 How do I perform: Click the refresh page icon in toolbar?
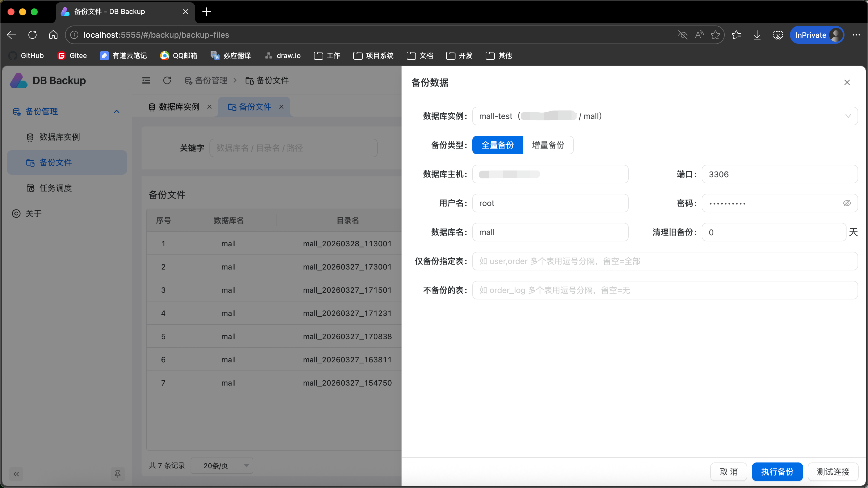pyautogui.click(x=167, y=80)
